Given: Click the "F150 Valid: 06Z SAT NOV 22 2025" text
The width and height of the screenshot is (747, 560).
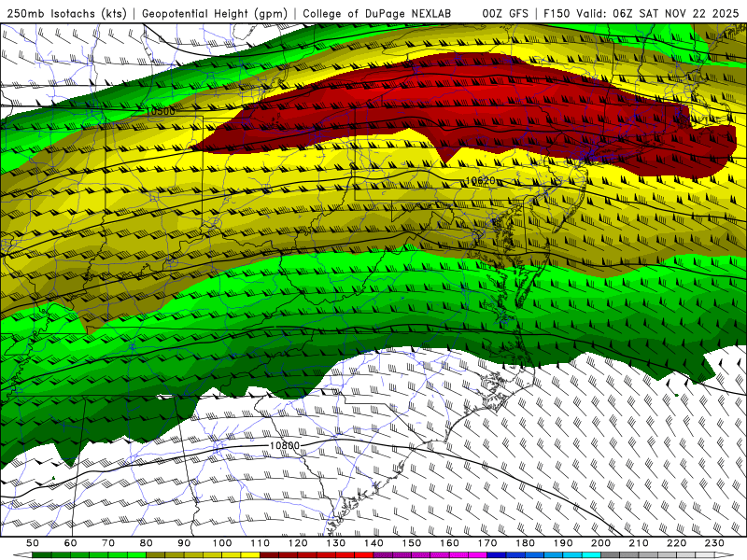Looking at the screenshot, I should [641, 13].
